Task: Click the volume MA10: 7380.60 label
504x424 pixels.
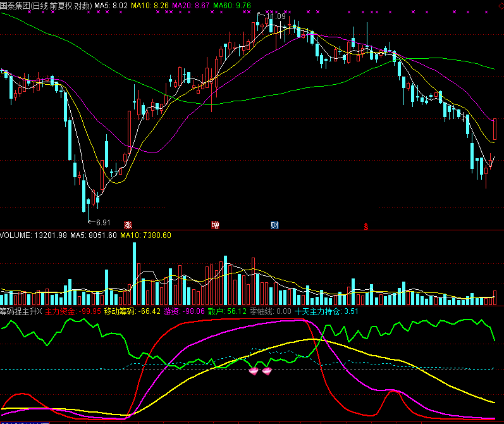Action: pyautogui.click(x=145, y=235)
